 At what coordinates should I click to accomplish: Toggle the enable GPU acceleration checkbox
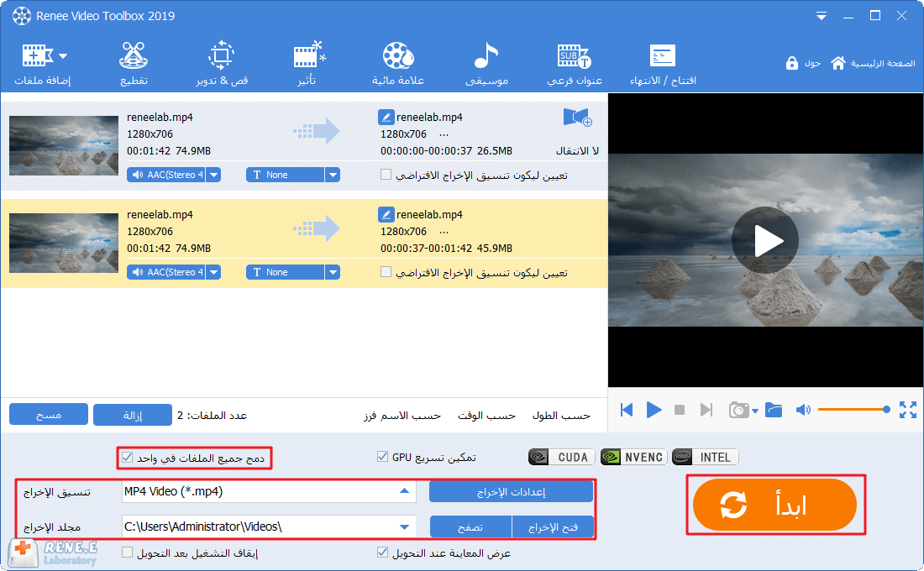(x=382, y=457)
